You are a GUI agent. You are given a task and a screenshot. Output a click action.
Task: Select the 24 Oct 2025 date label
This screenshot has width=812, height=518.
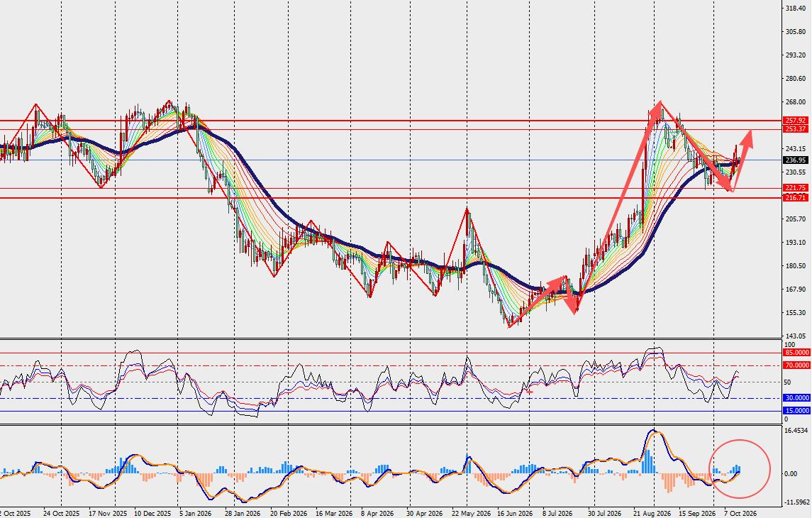pos(62,513)
